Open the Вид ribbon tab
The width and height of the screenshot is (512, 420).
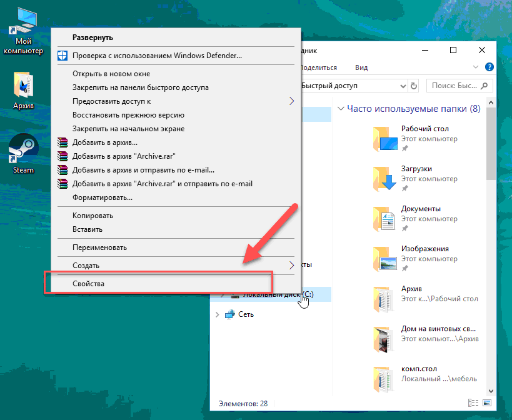[361, 67]
